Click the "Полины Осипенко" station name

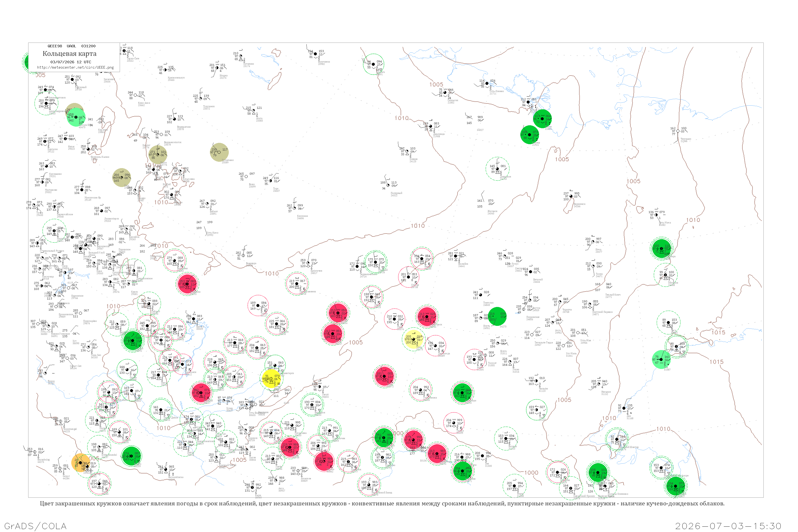pos(618,494)
